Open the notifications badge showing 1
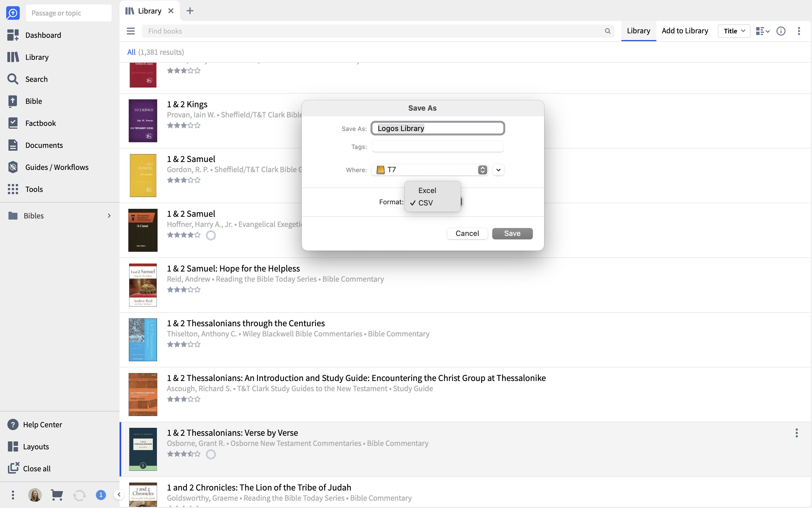 (x=101, y=494)
